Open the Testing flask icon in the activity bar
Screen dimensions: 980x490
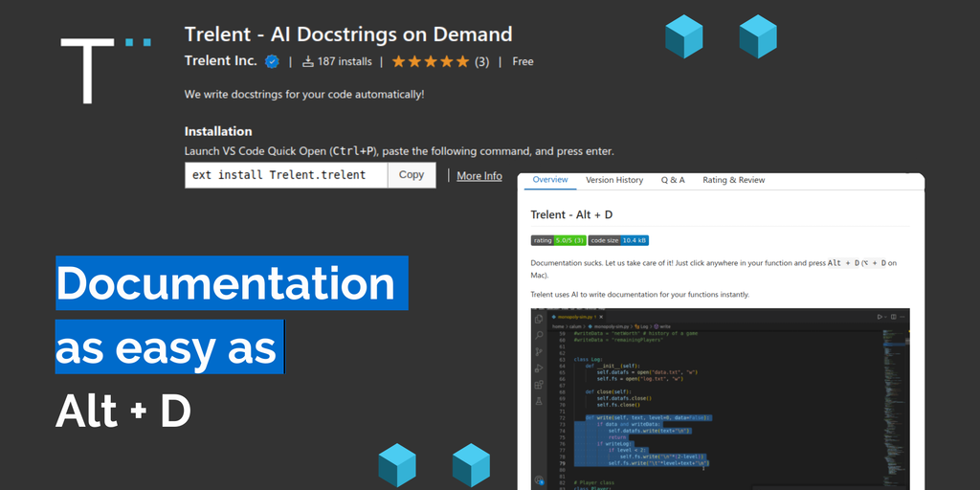(x=540, y=400)
